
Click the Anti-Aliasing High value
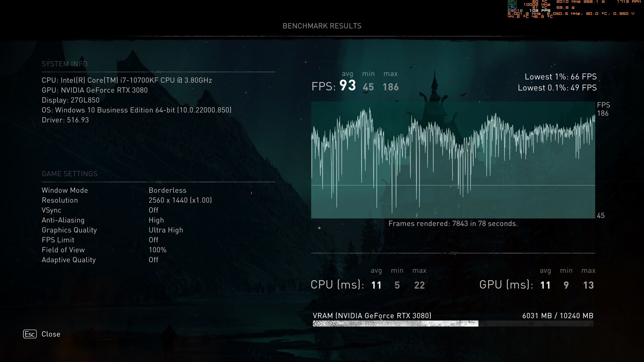point(156,220)
